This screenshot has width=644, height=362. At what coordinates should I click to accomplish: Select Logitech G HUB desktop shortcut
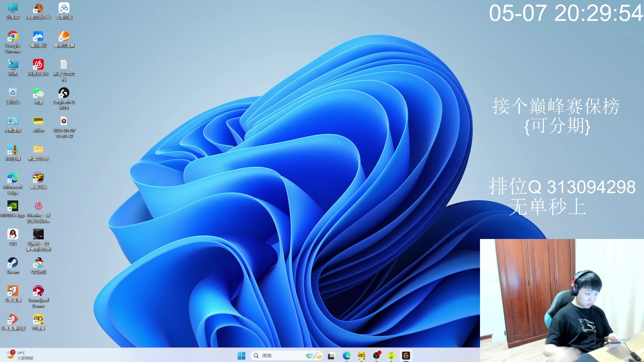coord(64,99)
